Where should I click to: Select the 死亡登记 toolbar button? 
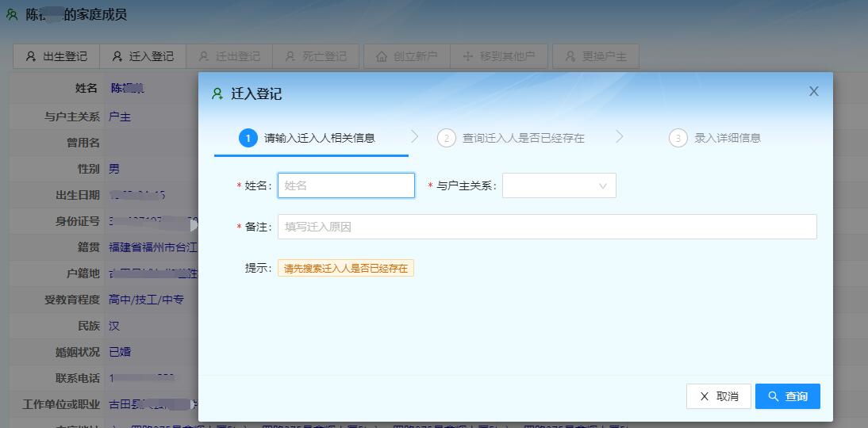316,56
